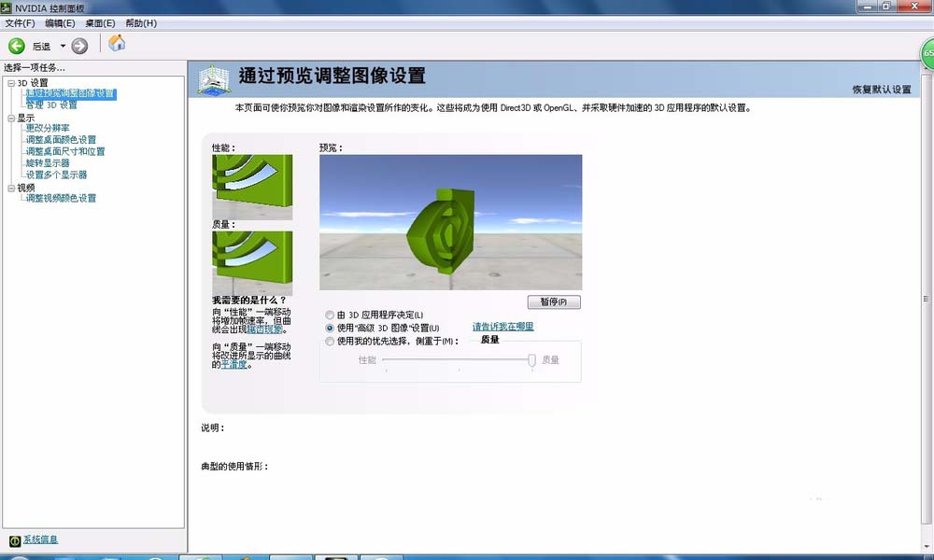Click the green circular badge at top right

coord(927,53)
